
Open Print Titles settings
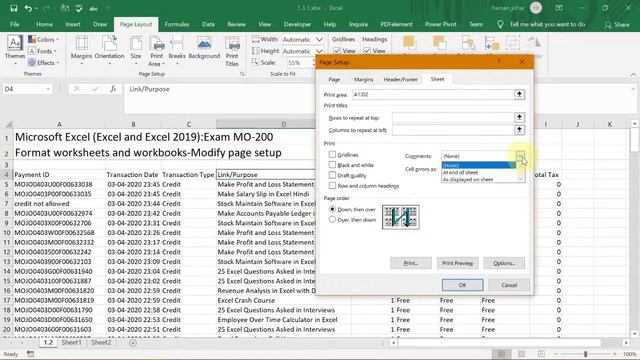[x=232, y=51]
